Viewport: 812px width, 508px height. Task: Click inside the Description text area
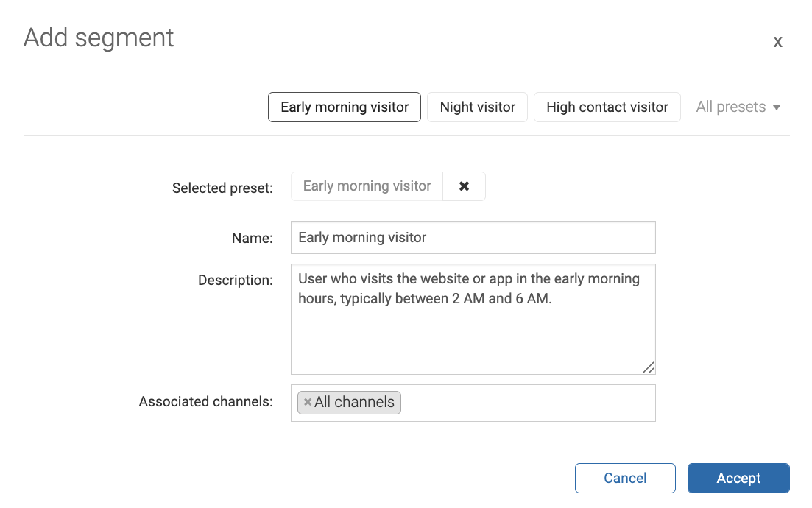473,317
